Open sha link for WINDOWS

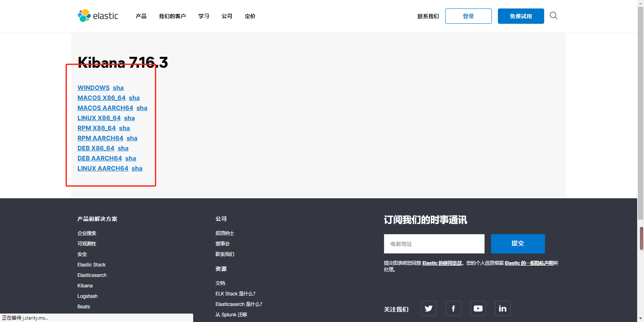(118, 88)
